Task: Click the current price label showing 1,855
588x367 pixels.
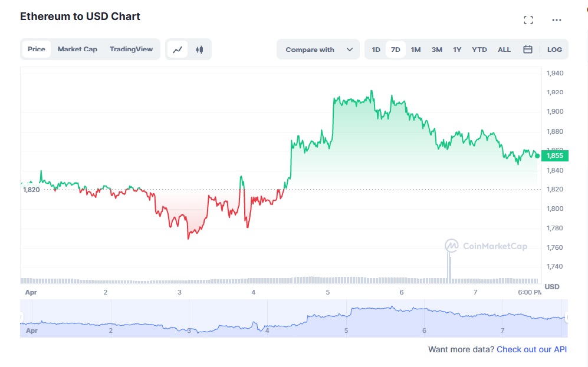Action: tap(554, 156)
